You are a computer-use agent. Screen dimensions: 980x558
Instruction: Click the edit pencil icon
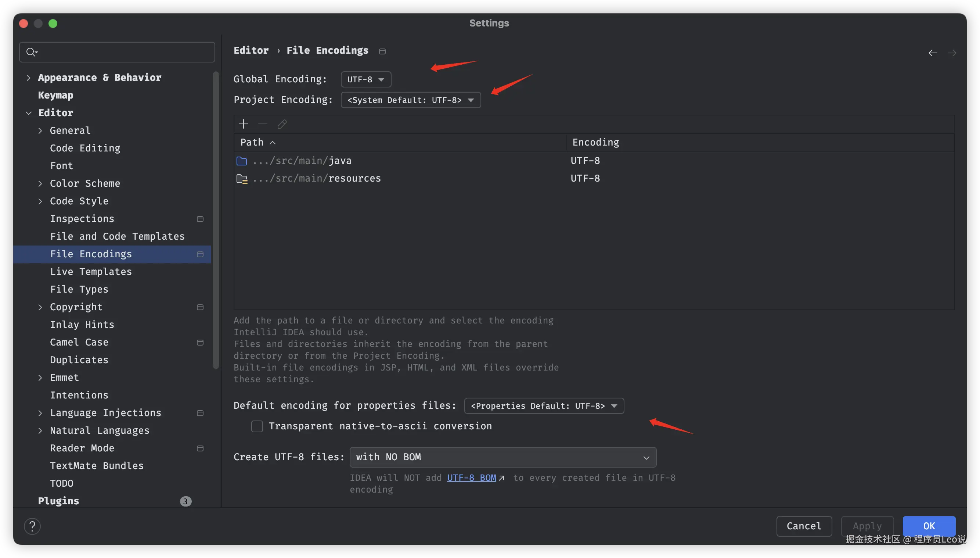point(282,124)
